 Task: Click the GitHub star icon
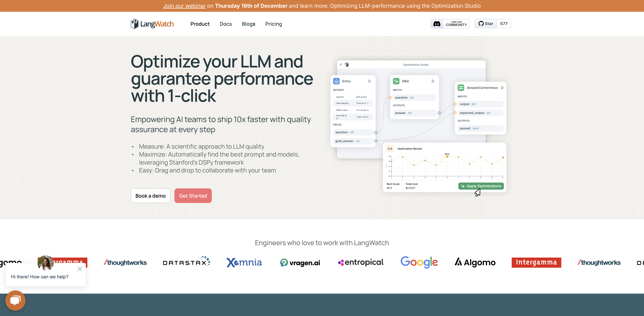(481, 24)
